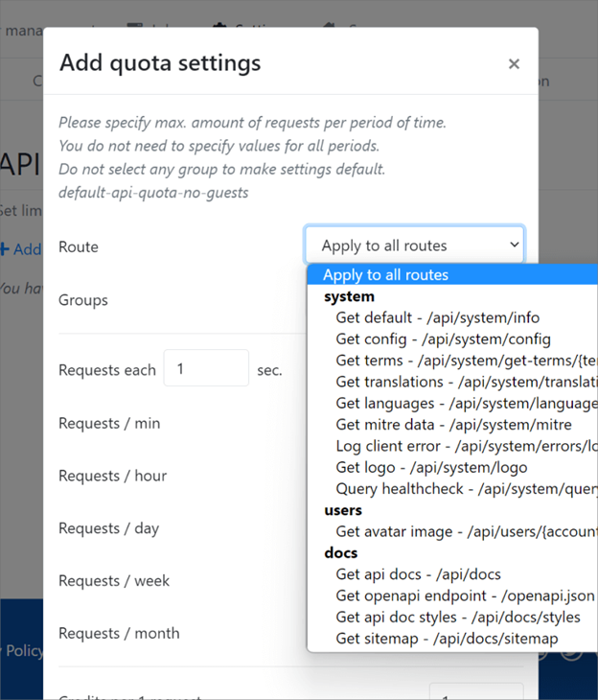598x700 pixels.
Task: Select 'Query healthcheck' route option
Action: (x=460, y=489)
